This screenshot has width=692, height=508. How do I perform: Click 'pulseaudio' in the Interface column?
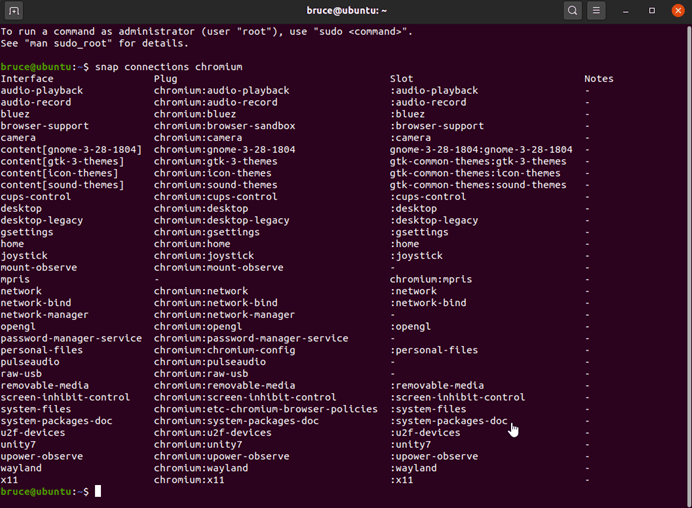coord(30,362)
